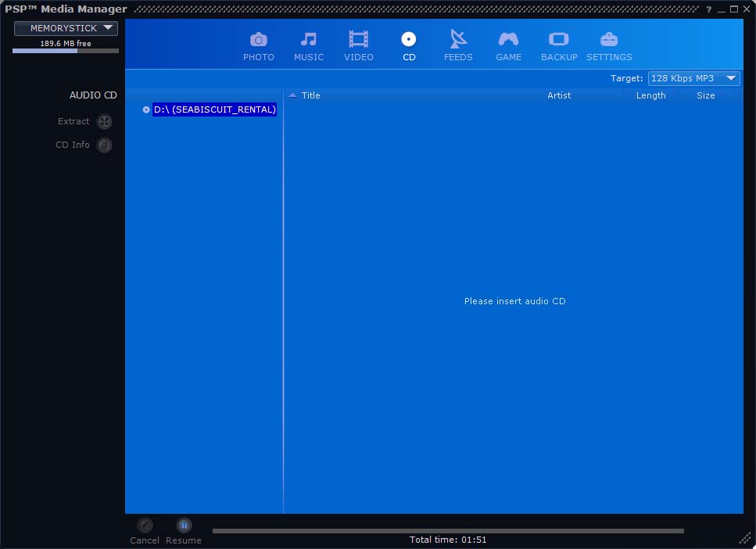This screenshot has height=549, width=756.
Task: Open the Target 128 Kbps MP3 dropdown
Action: tap(693, 78)
